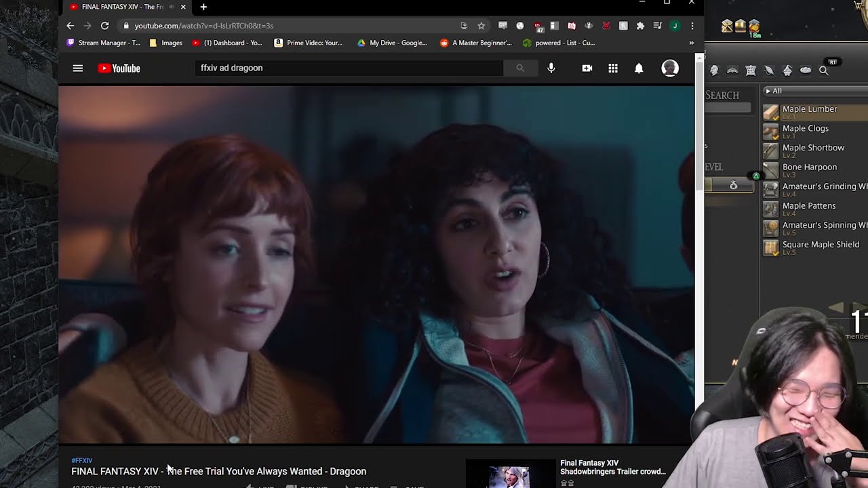Go forward using the browser forward arrow
This screenshot has width=868, height=488.
click(x=87, y=26)
